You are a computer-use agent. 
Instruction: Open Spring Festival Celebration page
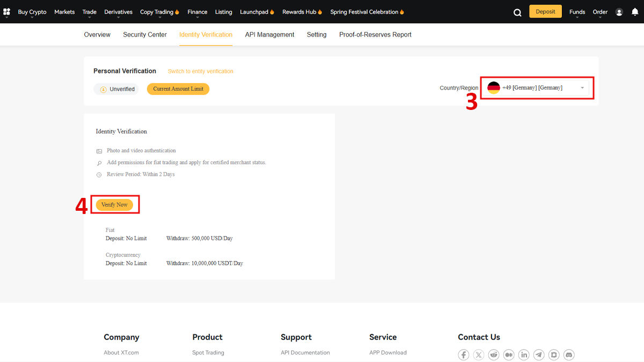[x=367, y=12]
